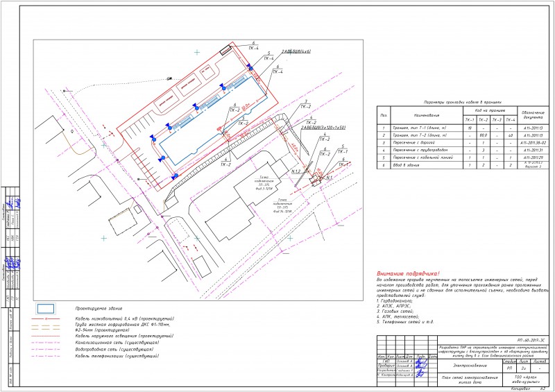
Task: Click the list item '5. Телефонных сетей и т.д.'
Action: point(405,322)
